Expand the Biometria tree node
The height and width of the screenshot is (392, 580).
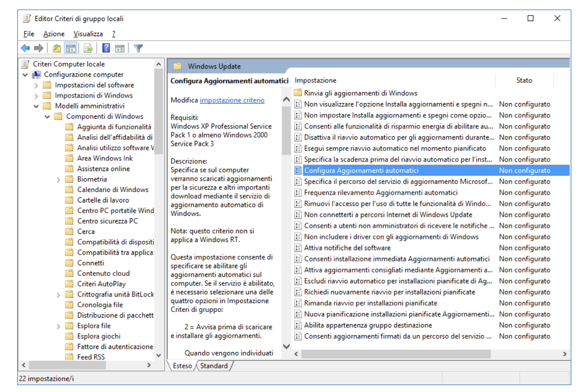59,180
